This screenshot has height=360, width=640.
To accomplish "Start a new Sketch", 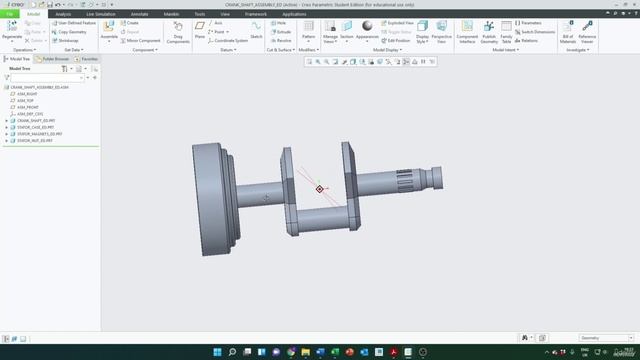I will click(x=256, y=30).
